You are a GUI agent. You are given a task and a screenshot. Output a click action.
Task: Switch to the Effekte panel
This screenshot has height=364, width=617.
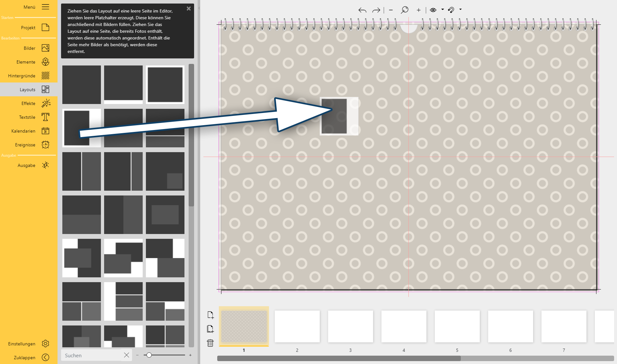[28, 103]
